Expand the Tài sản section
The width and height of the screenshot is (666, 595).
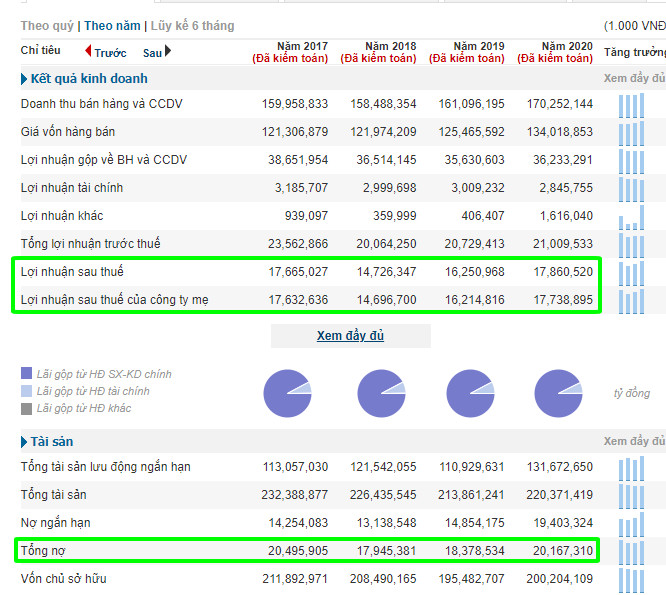(52, 442)
